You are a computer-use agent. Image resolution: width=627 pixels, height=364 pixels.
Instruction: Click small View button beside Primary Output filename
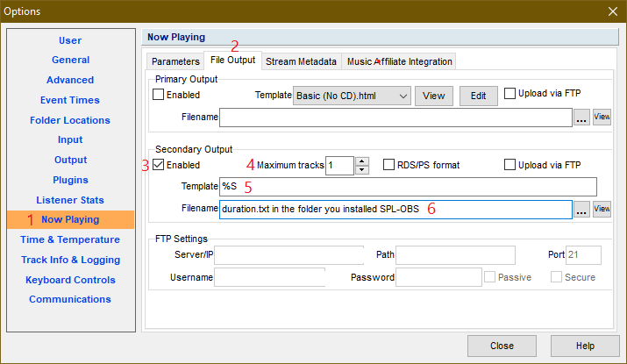click(602, 118)
